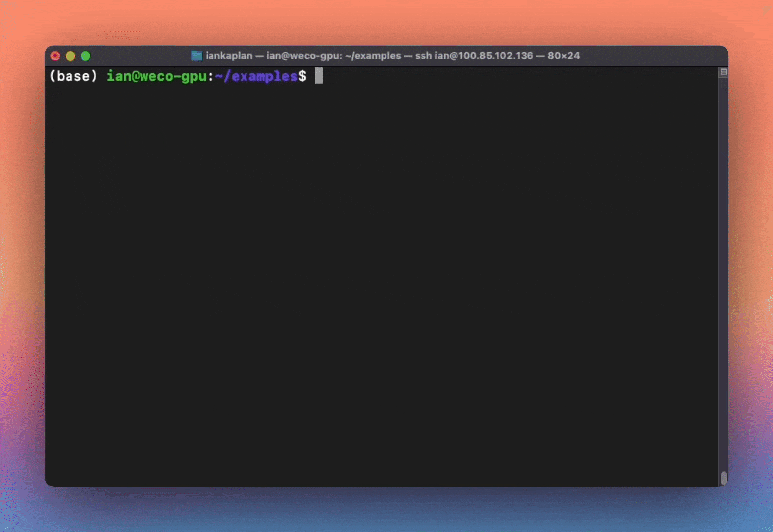This screenshot has width=773, height=532.
Task: Click the 'ian@weco-gpu' prompt text
Action: (156, 76)
